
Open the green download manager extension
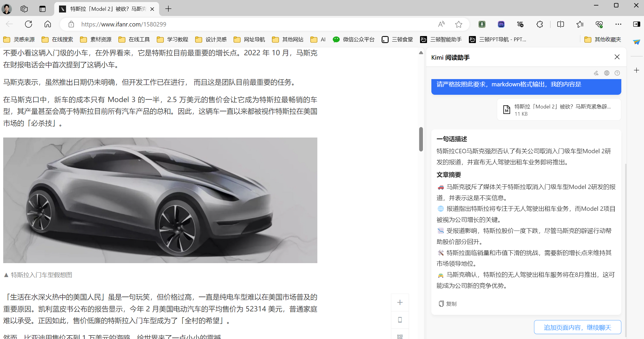click(x=482, y=24)
